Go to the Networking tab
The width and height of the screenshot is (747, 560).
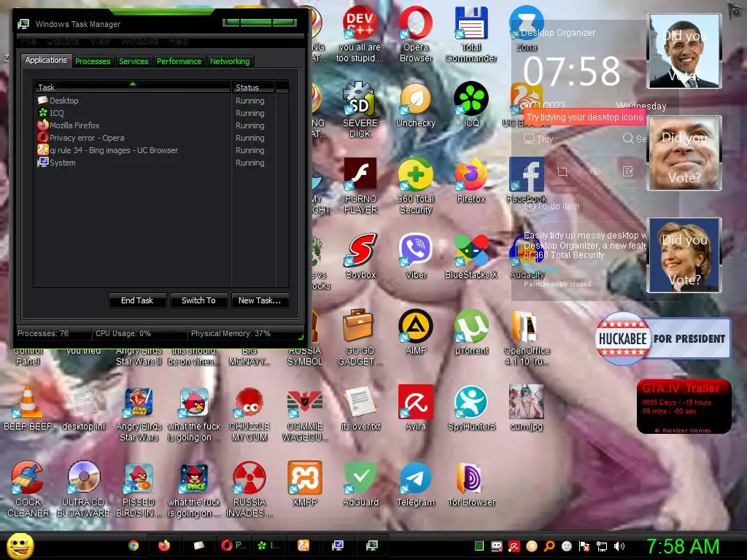click(230, 61)
